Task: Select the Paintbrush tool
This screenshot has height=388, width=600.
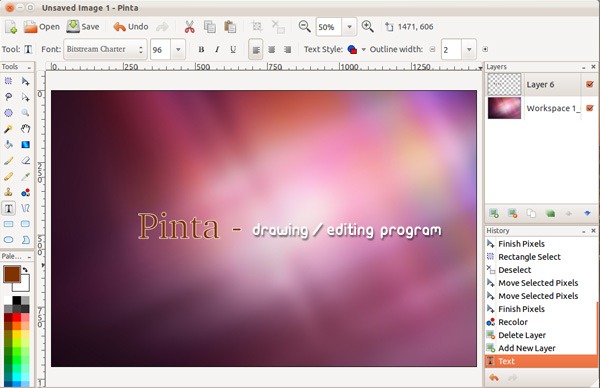Action: click(8, 161)
